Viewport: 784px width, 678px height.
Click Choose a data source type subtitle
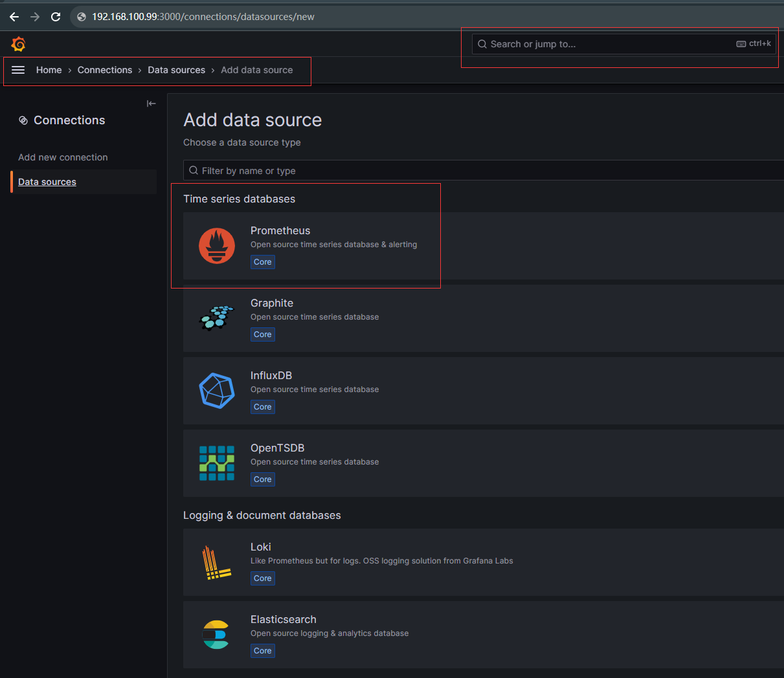[241, 142]
